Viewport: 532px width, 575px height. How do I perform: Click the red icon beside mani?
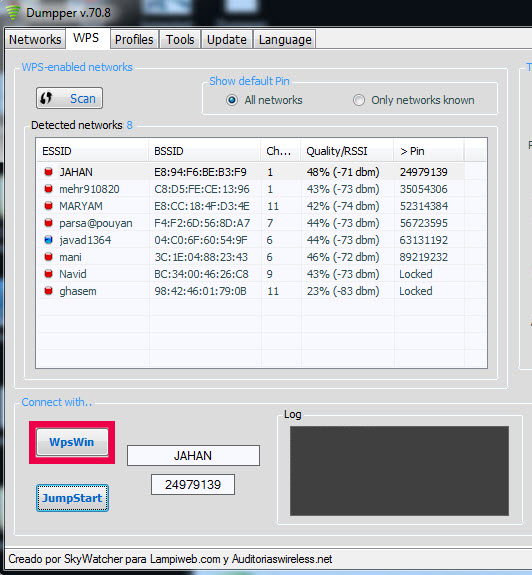tap(48, 257)
